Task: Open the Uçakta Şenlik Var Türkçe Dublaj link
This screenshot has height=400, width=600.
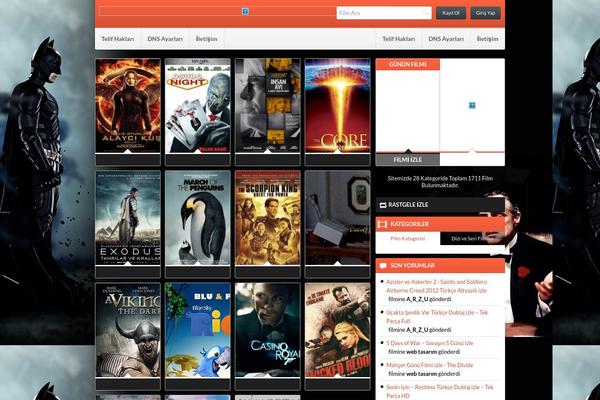Action: coord(437,317)
